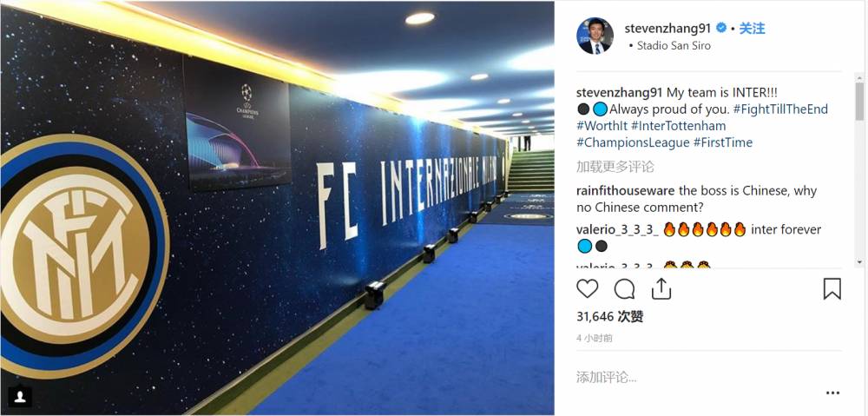Open the Stadio San Siro location

pos(674,45)
